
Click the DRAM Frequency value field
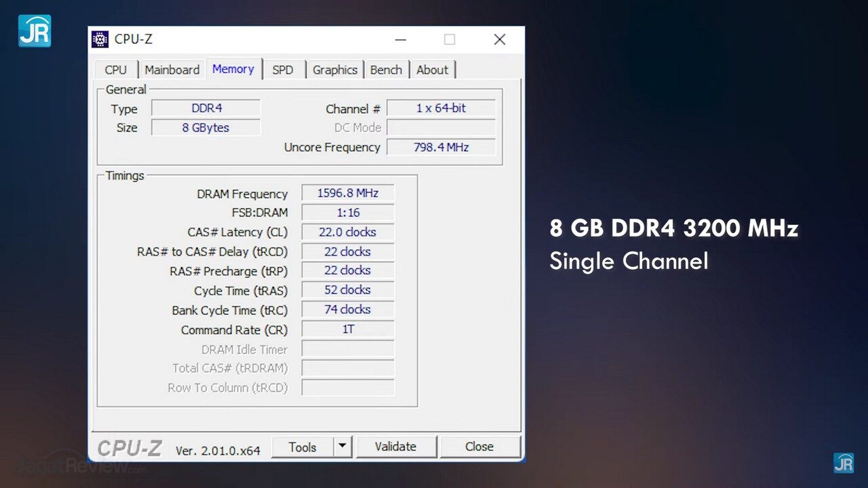(x=347, y=193)
